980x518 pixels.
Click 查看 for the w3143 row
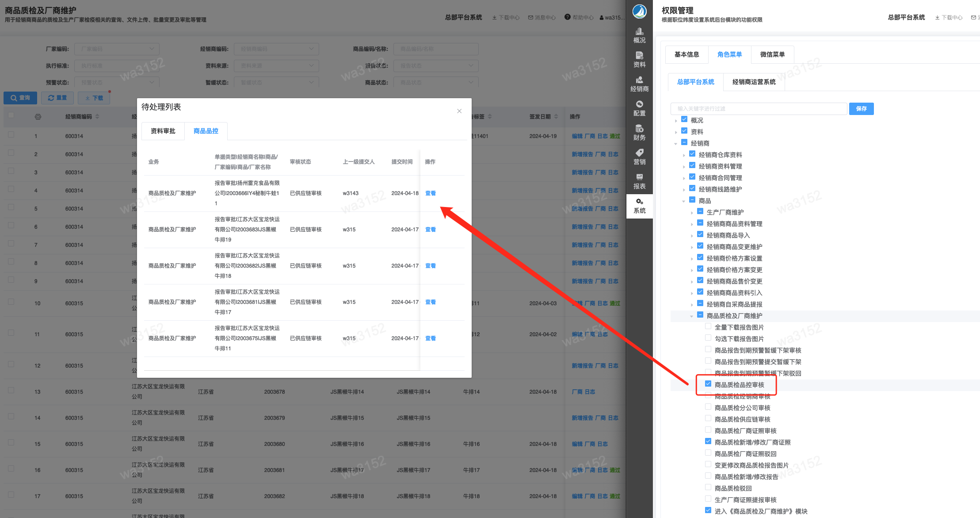430,193
